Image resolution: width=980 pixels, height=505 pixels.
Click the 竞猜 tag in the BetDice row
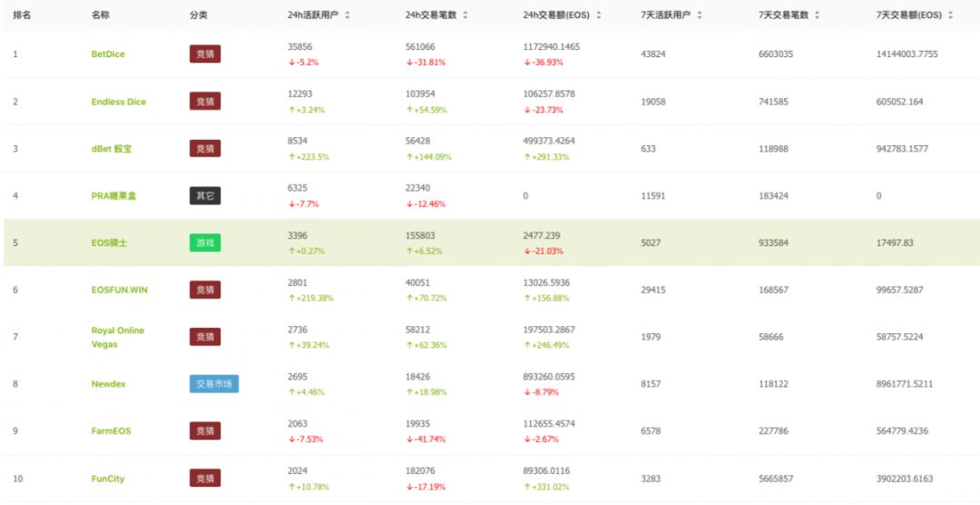pyautogui.click(x=205, y=54)
